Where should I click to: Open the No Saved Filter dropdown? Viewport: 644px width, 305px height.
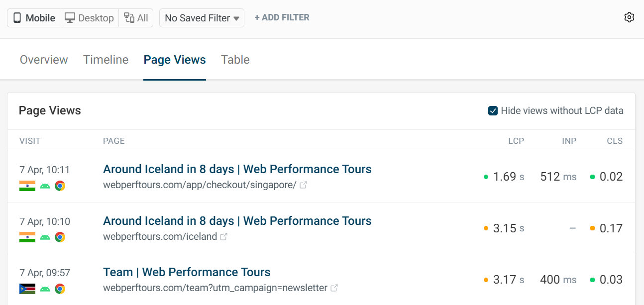coord(201,17)
